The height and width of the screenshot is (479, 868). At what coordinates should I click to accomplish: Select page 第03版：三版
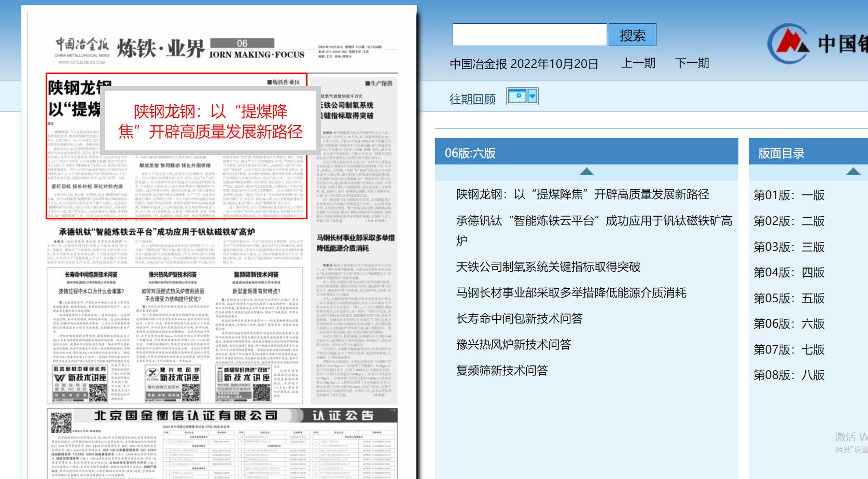coord(789,247)
